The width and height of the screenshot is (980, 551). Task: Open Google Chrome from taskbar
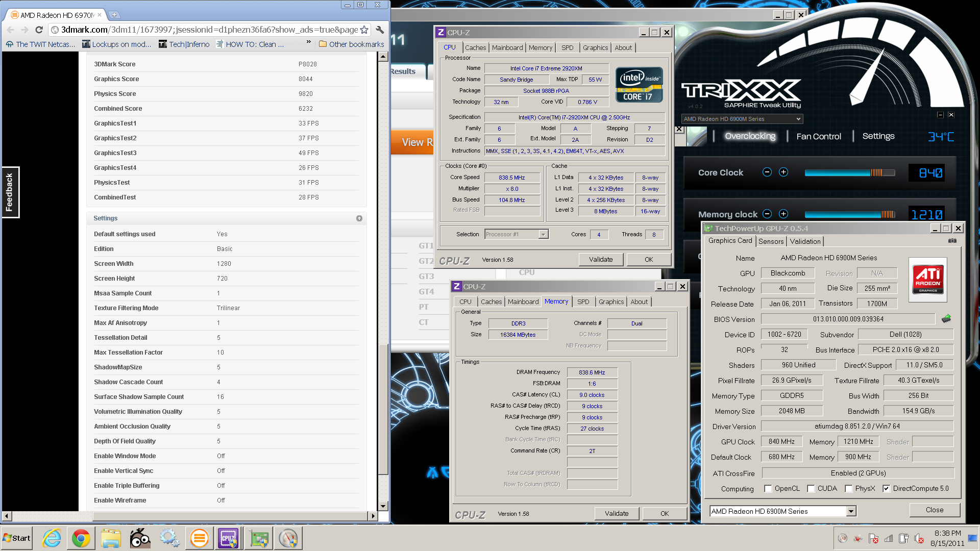81,538
